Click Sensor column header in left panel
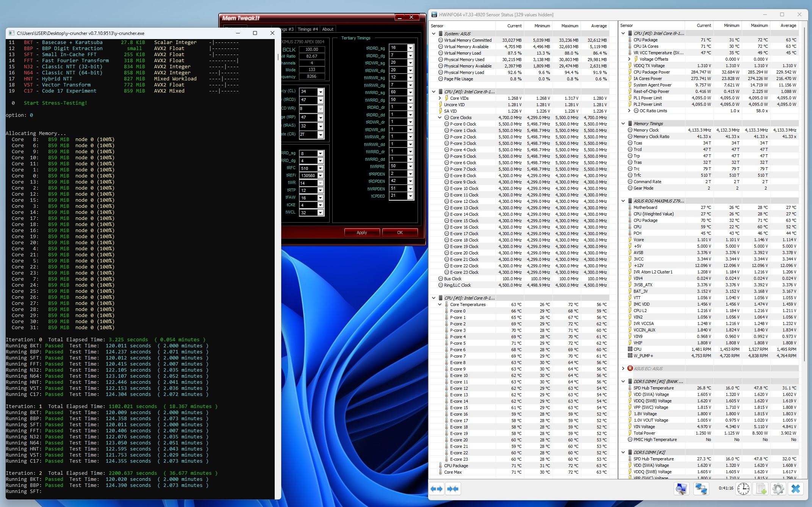This screenshot has width=812, height=507. click(x=462, y=26)
